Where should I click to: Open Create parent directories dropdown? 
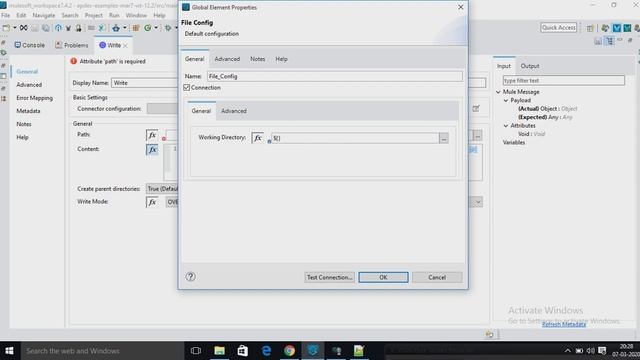tap(162, 189)
